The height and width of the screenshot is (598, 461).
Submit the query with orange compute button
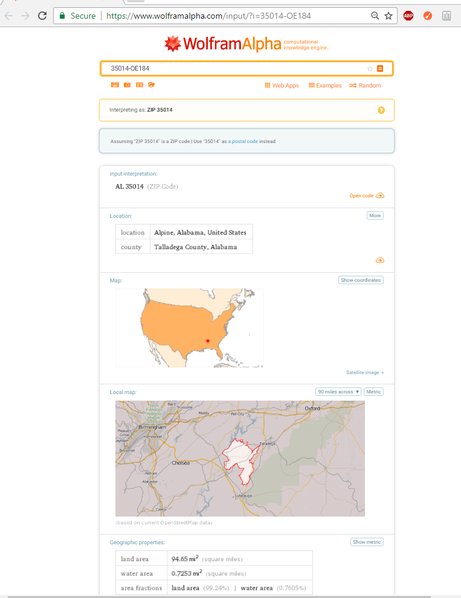(x=380, y=68)
